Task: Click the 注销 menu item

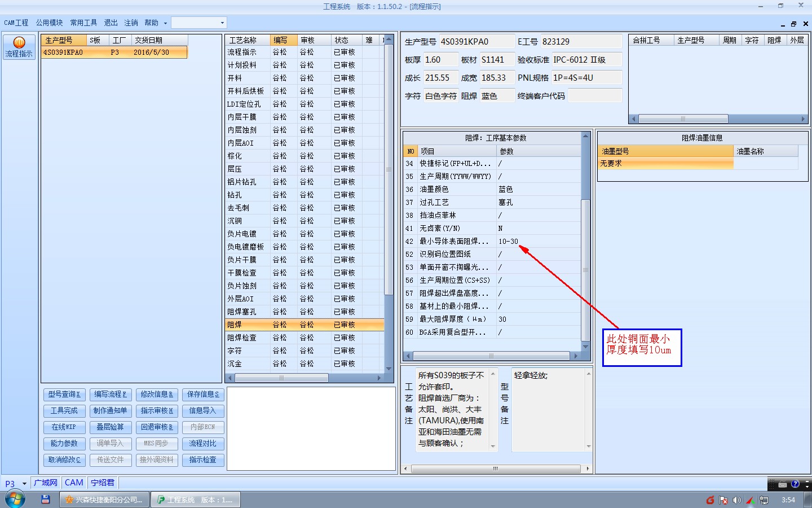Action: pos(131,23)
